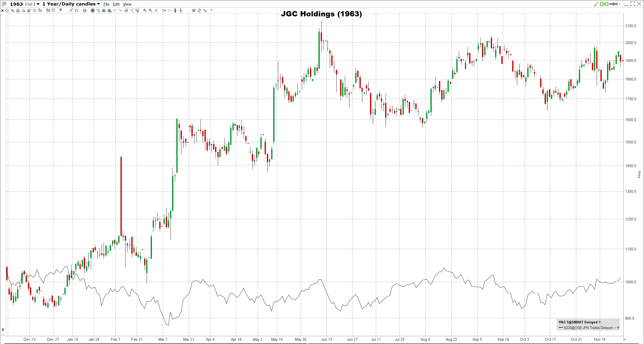The height and width of the screenshot is (344, 644).
Task: Click the 1963.T@SMART Delayed legend label
Action: pos(578,322)
